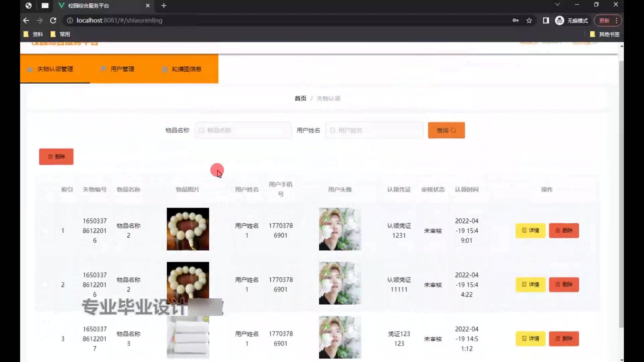Click the bead bracelet thumbnail in row 1
The image size is (644, 362).
click(188, 229)
